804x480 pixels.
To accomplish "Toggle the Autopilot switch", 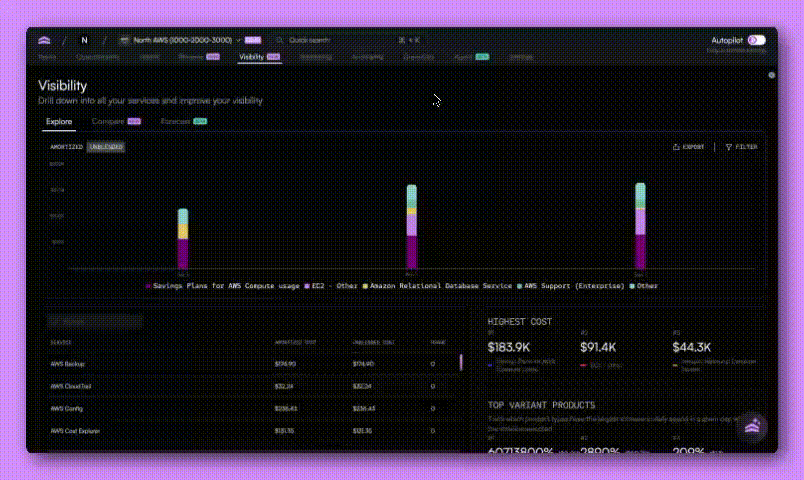I will (756, 40).
